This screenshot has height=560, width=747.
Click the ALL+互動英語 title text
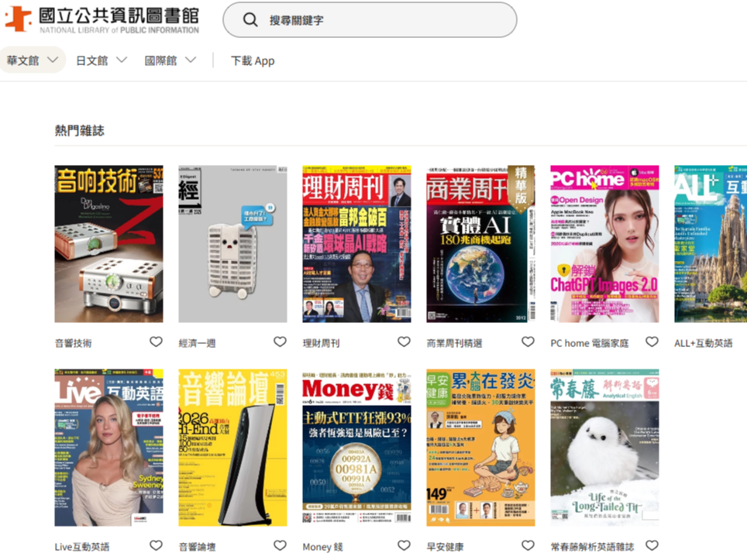pyautogui.click(x=703, y=343)
